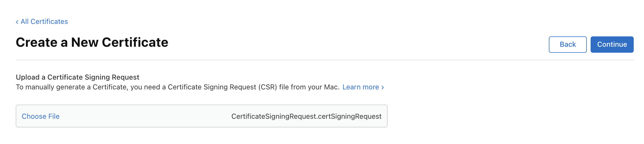Click the chevron arrow after Learn more
This screenshot has width=644, height=144.
pos(383,87)
